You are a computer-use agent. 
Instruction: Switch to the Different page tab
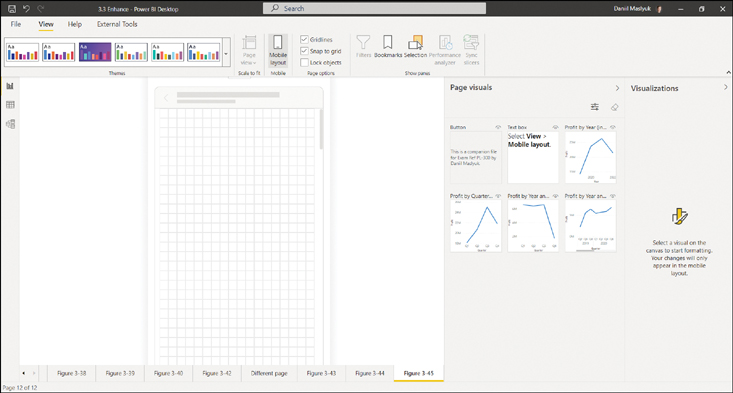click(x=269, y=373)
